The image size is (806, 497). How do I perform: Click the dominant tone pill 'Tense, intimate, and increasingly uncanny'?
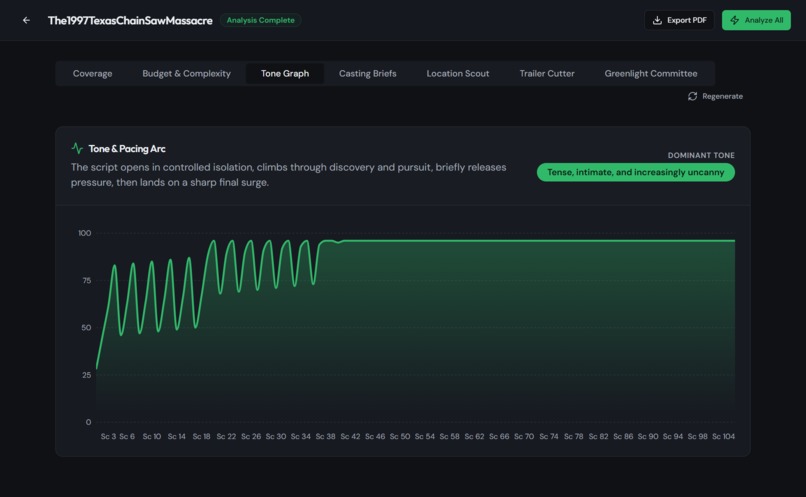pos(636,172)
